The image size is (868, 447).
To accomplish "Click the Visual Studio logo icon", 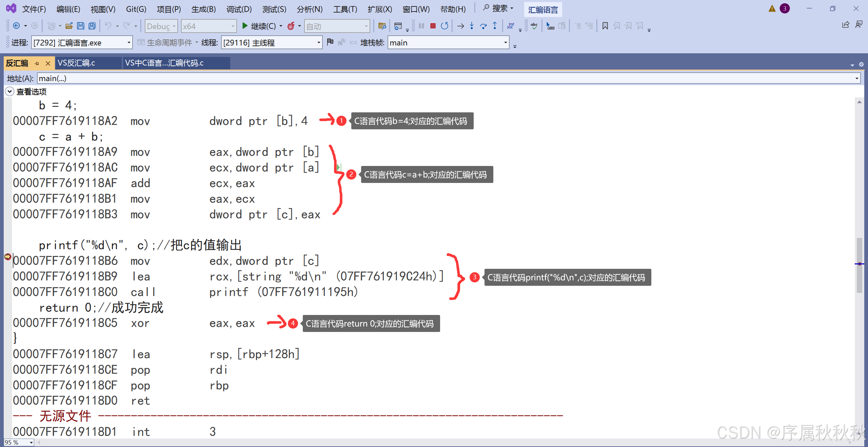I will tap(11, 8).
